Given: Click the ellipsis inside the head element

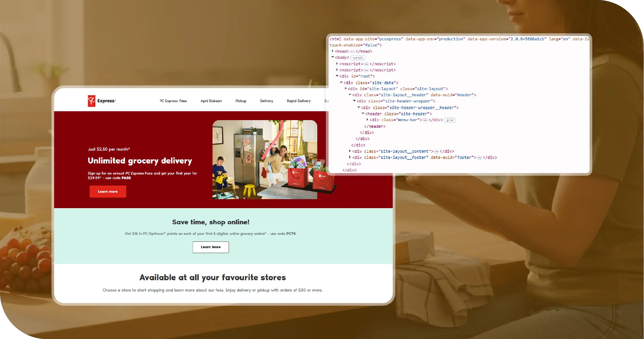Looking at the screenshot, I should click(x=352, y=52).
